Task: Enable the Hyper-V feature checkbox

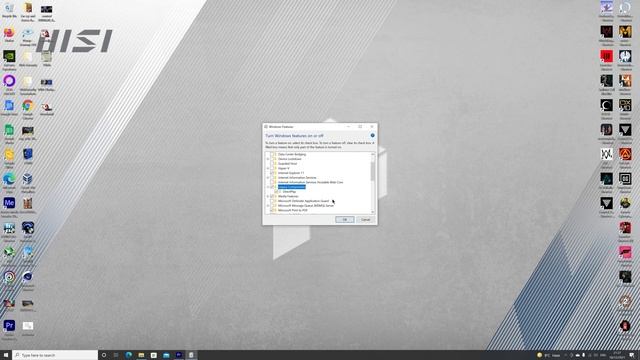Action: tap(272, 168)
